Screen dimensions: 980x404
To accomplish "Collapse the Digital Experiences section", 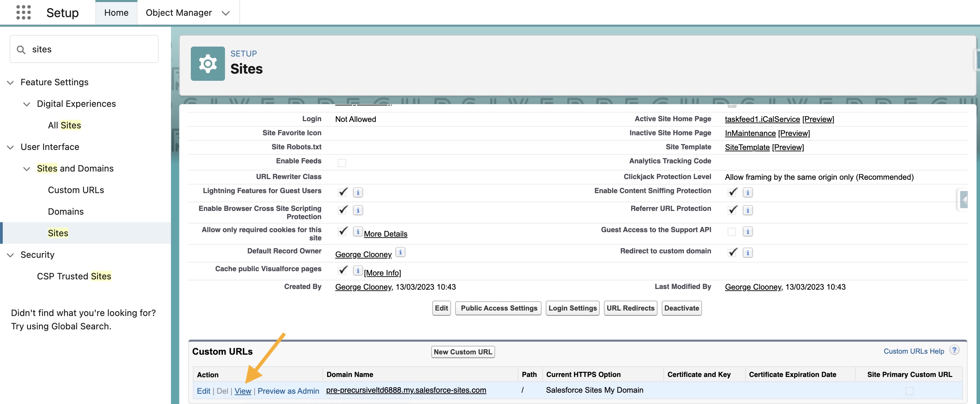I will (x=27, y=104).
